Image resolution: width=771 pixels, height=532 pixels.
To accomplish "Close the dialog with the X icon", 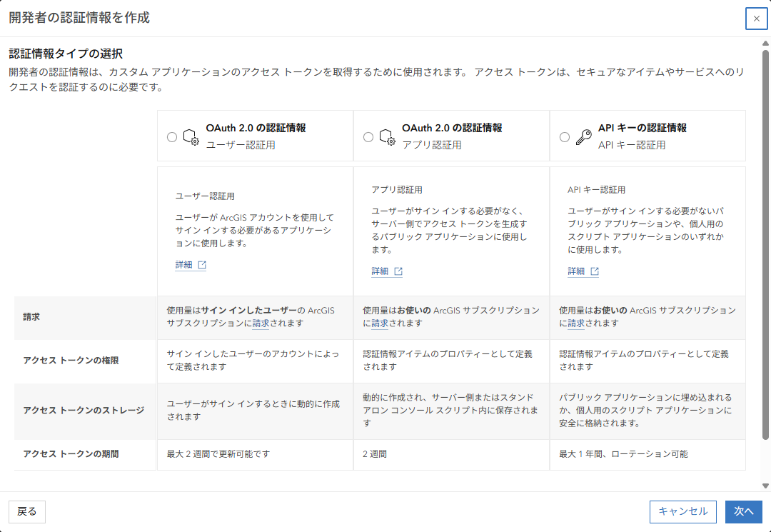I will [x=756, y=19].
